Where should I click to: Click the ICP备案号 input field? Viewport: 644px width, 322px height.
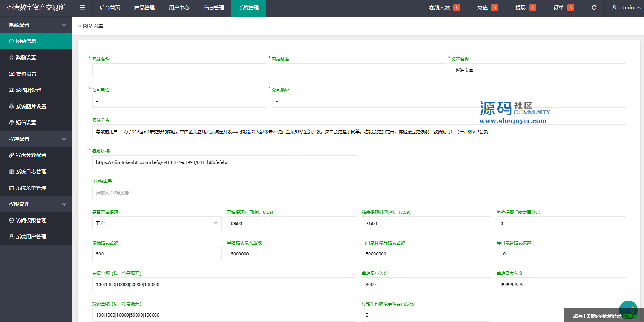click(224, 192)
